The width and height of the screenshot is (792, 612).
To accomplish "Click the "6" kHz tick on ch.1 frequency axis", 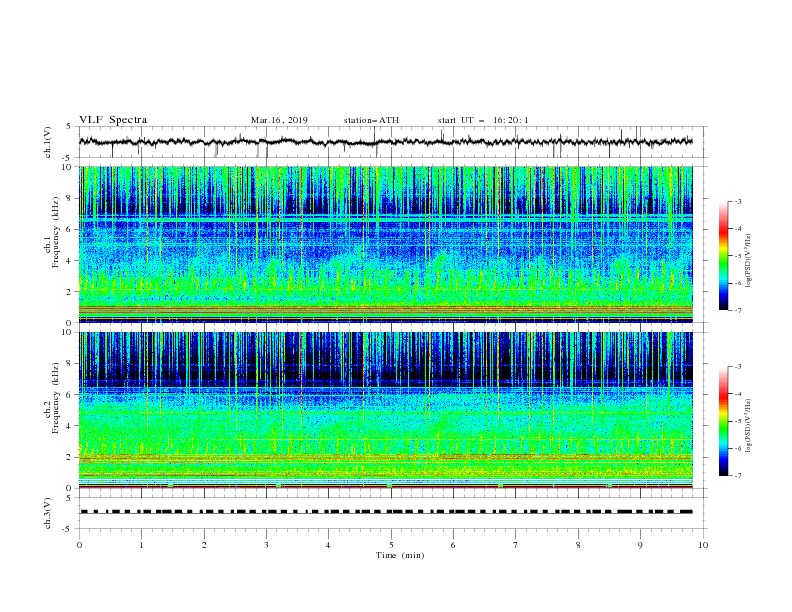I will click(69, 229).
